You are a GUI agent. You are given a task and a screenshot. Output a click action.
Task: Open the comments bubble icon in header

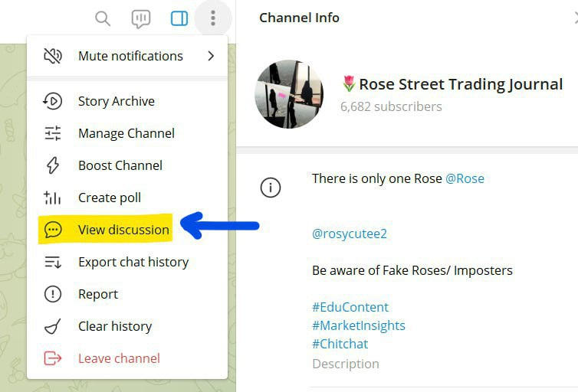tap(140, 18)
